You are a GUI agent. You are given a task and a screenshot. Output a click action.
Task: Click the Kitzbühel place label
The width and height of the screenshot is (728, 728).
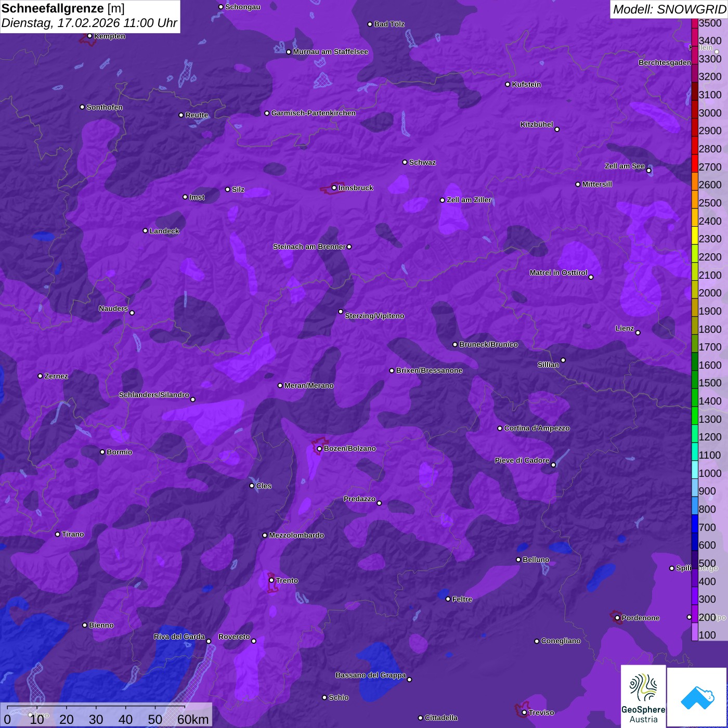(x=537, y=125)
